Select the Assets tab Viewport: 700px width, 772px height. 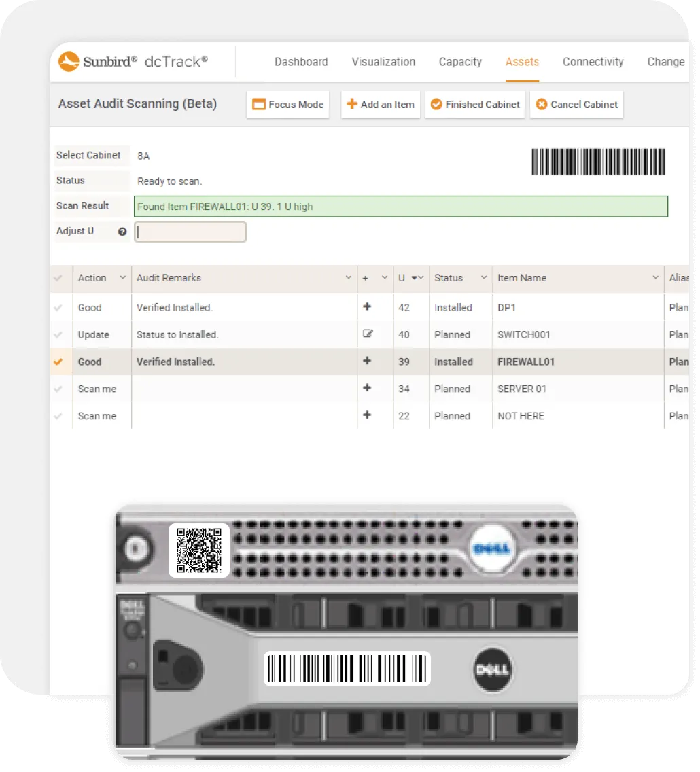[x=523, y=62]
